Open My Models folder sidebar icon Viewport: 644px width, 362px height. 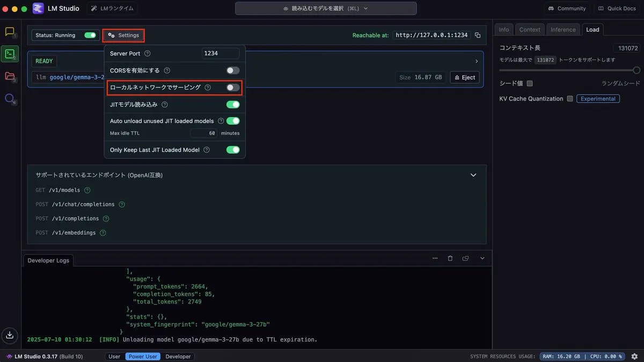coord(10,76)
